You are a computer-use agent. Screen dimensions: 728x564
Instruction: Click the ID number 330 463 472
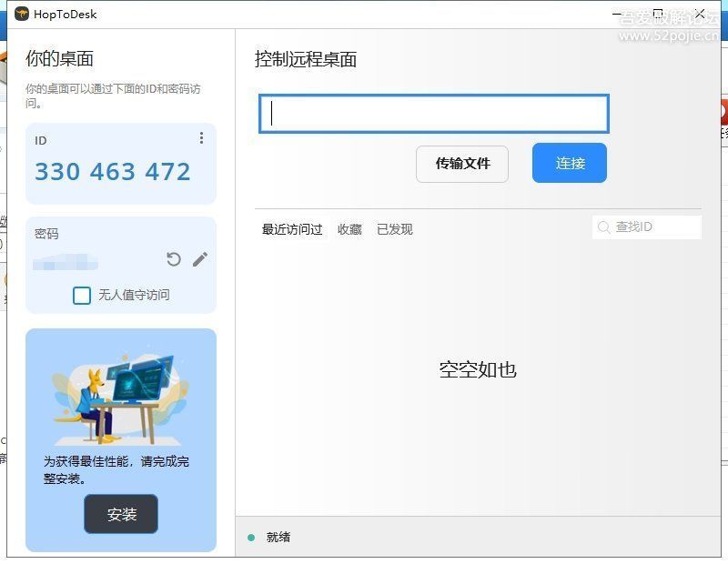pos(113,172)
